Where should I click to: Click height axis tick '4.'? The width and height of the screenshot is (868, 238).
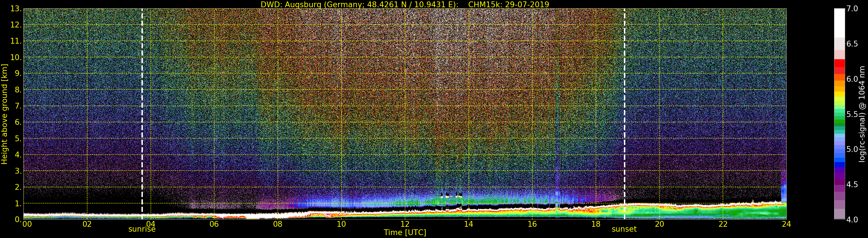[18, 155]
